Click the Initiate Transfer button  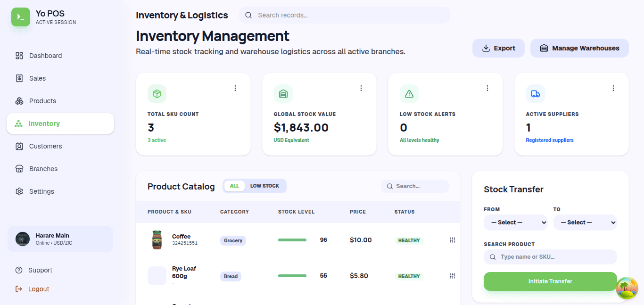(x=550, y=281)
